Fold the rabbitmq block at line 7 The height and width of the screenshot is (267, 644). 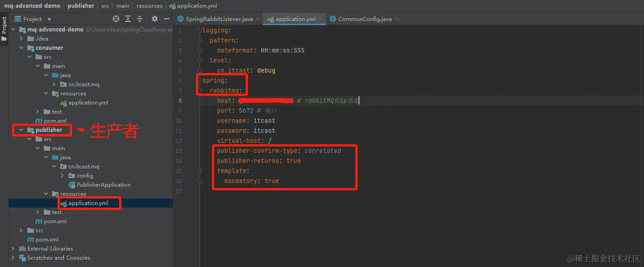[x=200, y=90]
